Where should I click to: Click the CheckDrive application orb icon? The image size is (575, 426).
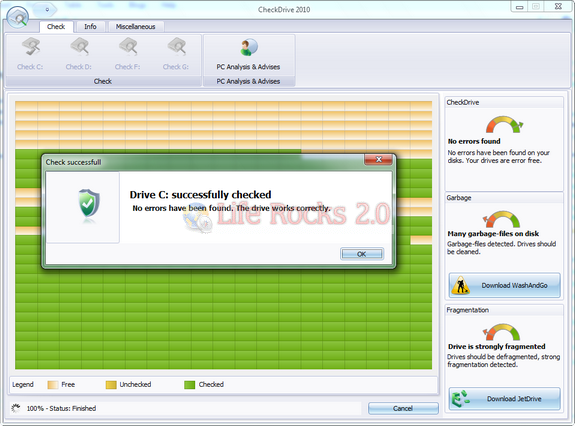point(17,17)
